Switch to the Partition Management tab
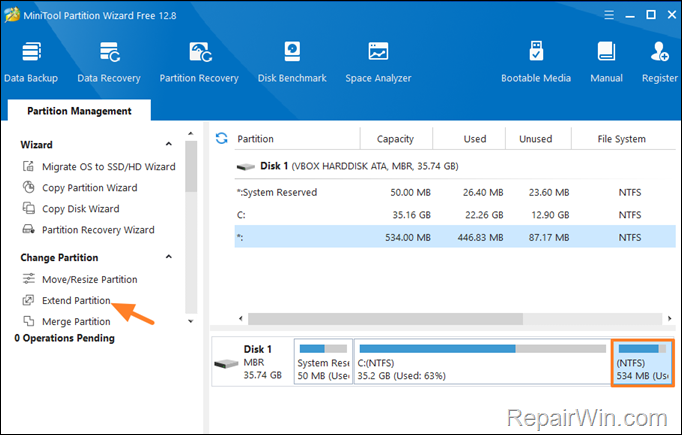This screenshot has height=435, width=682. (77, 111)
